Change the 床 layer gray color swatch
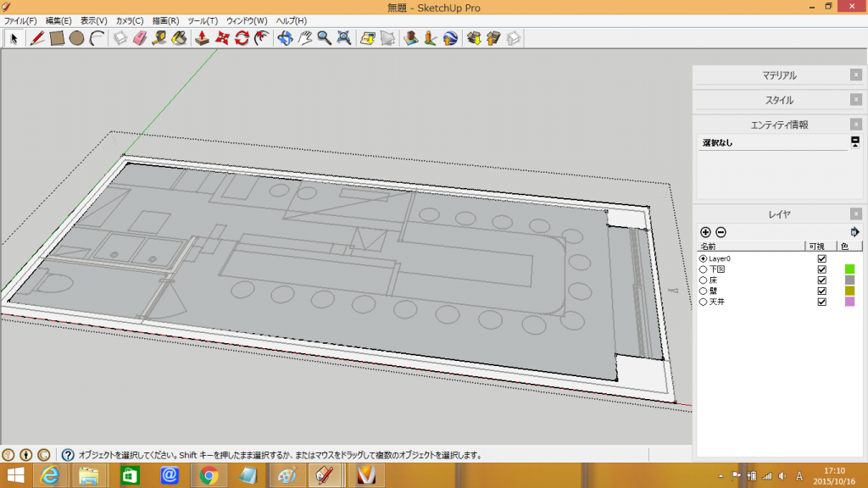 [849, 280]
